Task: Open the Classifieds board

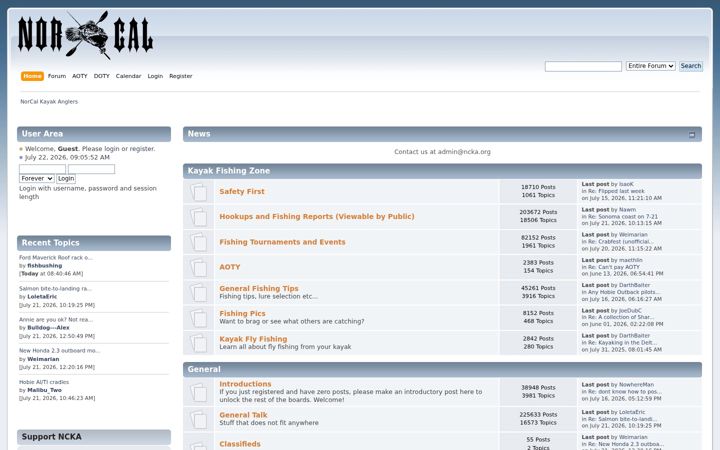Action: click(x=240, y=444)
